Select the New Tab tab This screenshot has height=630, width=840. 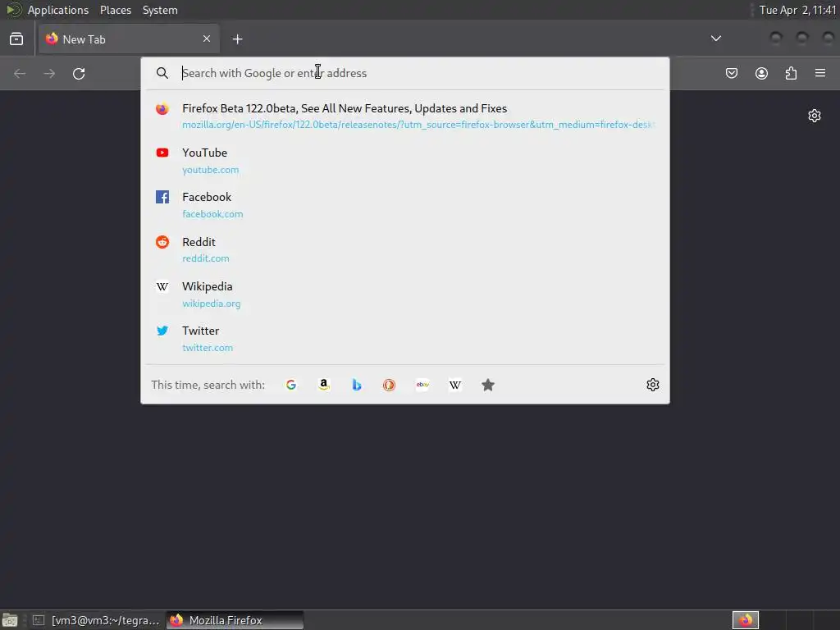pyautogui.click(x=129, y=39)
